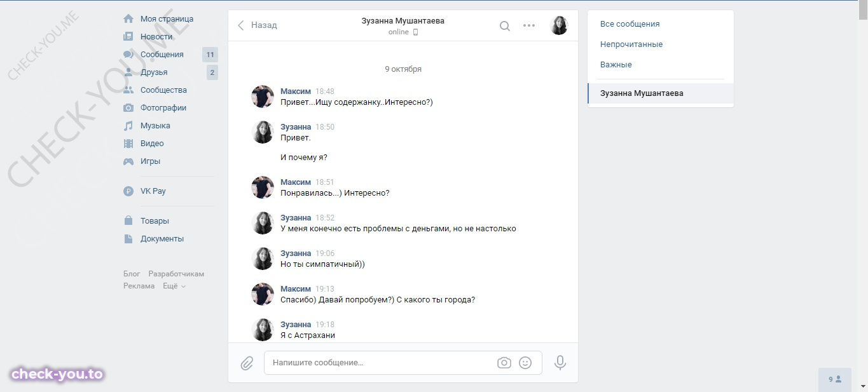Open the emoji smiley picker
Image resolution: width=868 pixels, height=392 pixels.
pyautogui.click(x=525, y=363)
